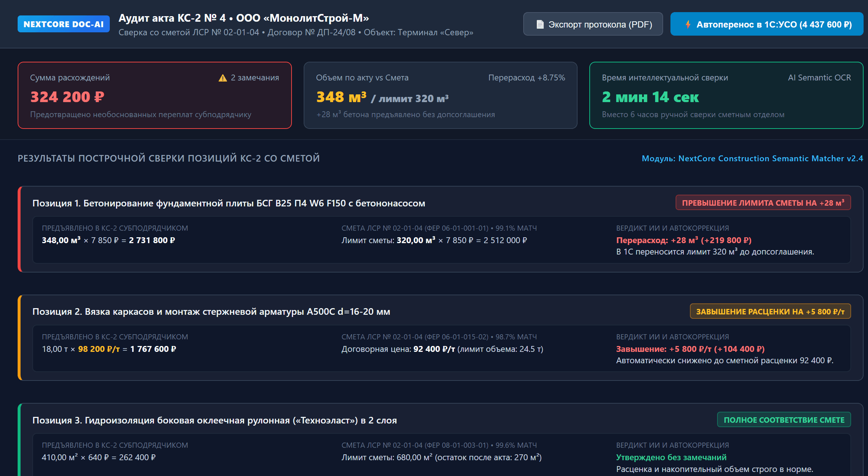This screenshot has height=476, width=868.
Task: Select the 1 767 600 ₽ amount
Action: (x=153, y=349)
